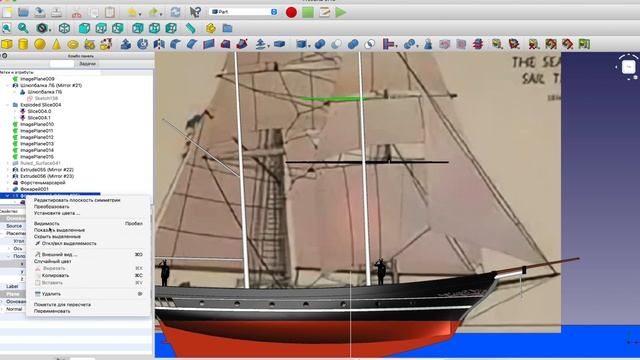Choose Пометьте для пересчета in context menu
The image size is (640, 360).
click(x=62, y=304)
